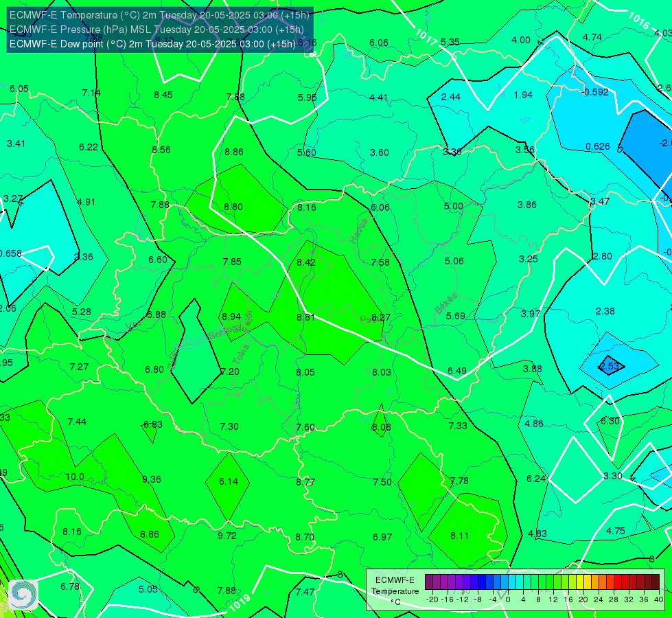Select the ECMWF-E Temperature 2m layer label
672x618 pixels.
pos(159,15)
